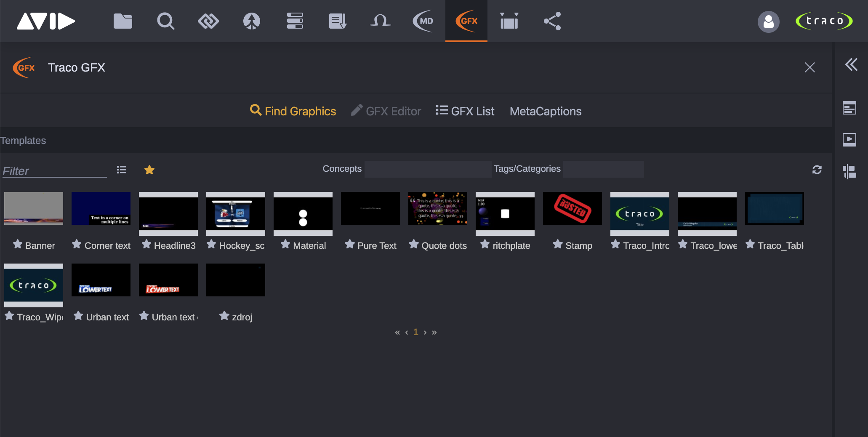
Task: Open the linked diamonds icon app
Action: pos(208,21)
